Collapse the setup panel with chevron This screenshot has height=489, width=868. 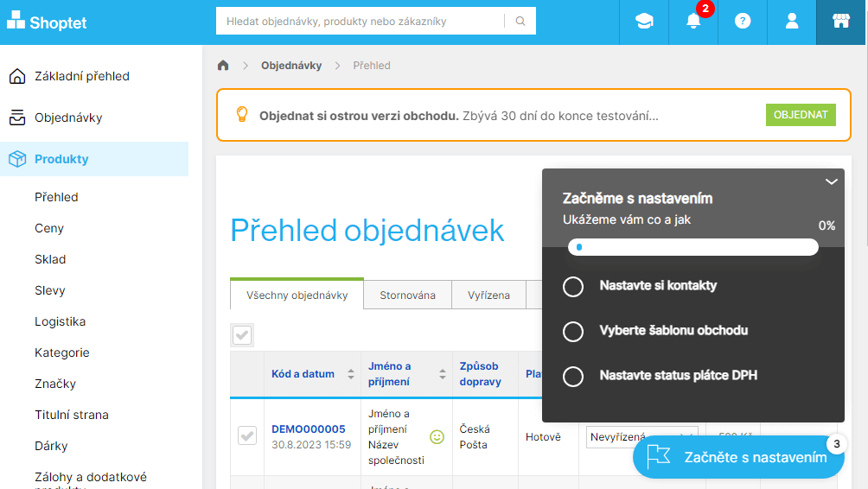click(831, 181)
